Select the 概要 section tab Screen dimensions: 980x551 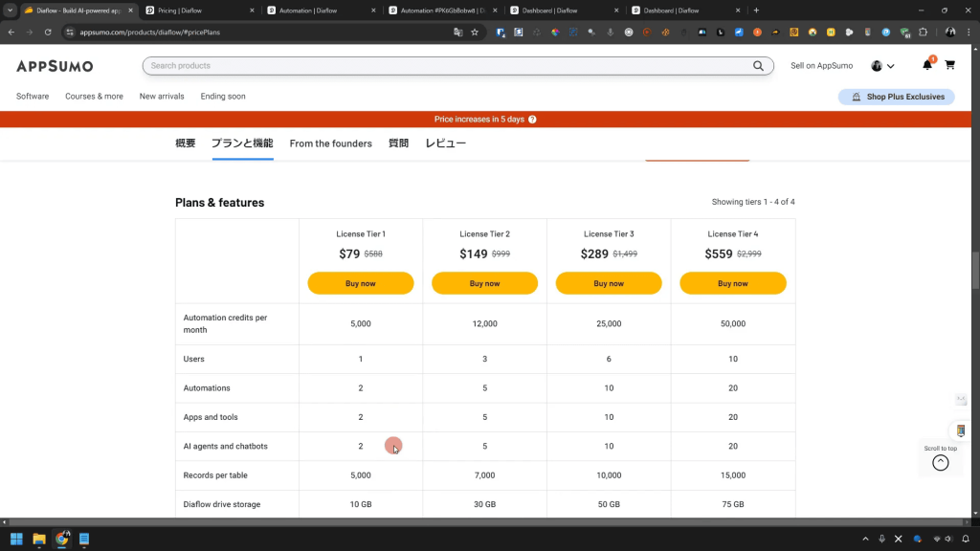[x=185, y=143]
